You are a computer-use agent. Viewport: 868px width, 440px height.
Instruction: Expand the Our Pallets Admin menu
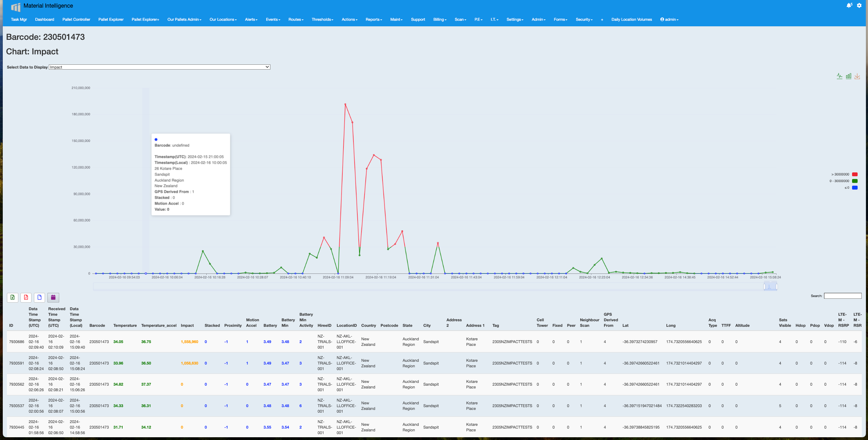point(184,19)
